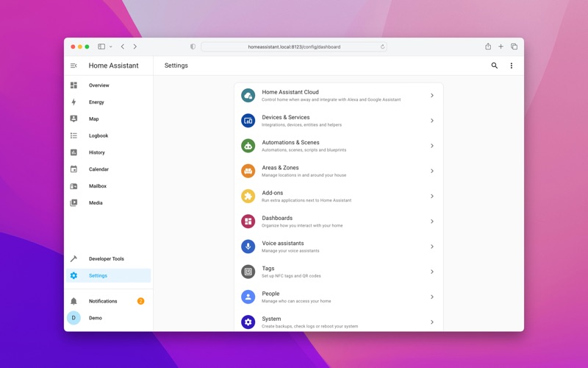The width and height of the screenshot is (588, 368).
Task: Click the System gear icon in settings list
Action: tap(248, 322)
